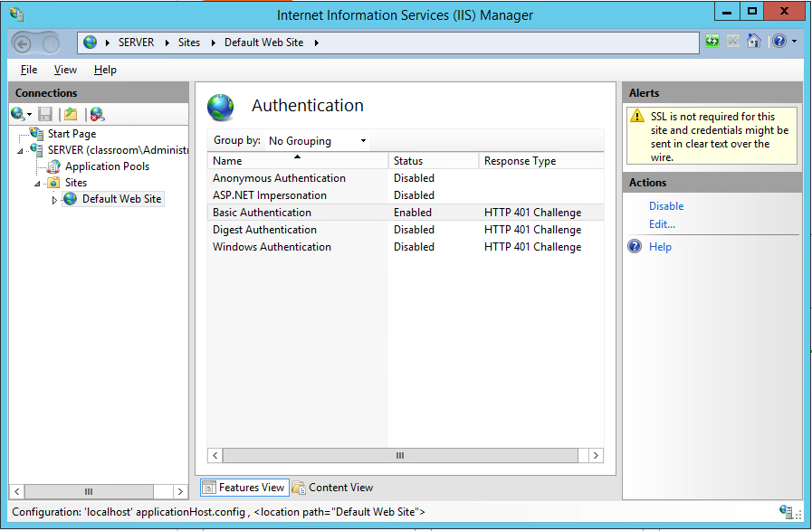Image resolution: width=812 pixels, height=531 pixels.
Task: Open dropdown arrow beside toolbar Help icon
Action: coord(795,41)
